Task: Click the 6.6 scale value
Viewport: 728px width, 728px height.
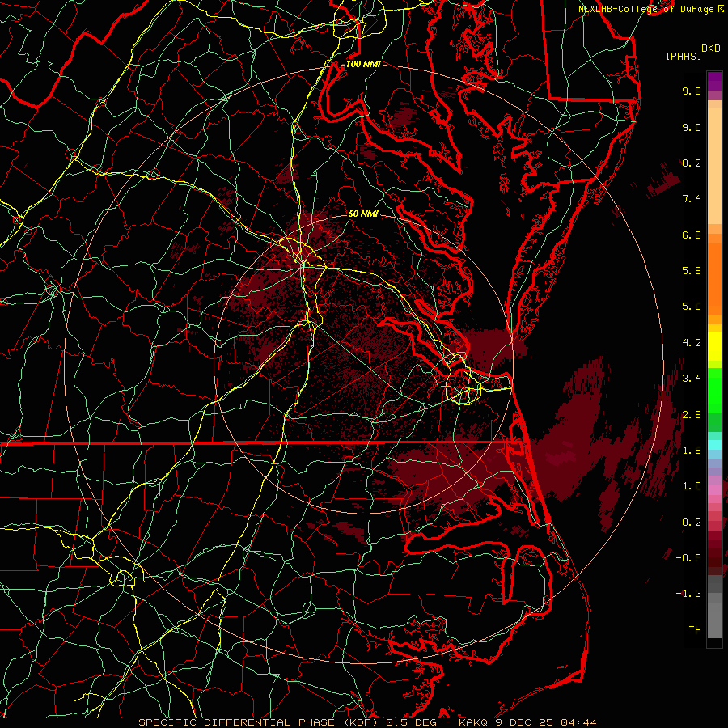Action: coord(692,235)
